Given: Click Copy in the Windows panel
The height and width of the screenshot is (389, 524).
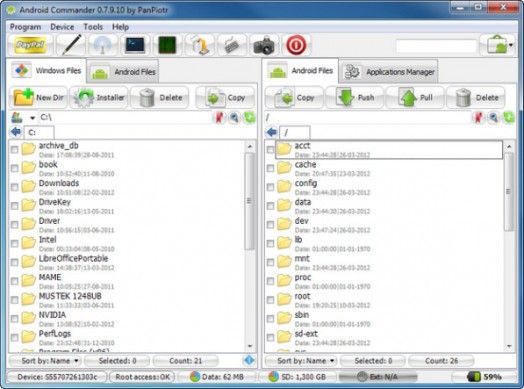Looking at the screenshot, I should (x=225, y=97).
